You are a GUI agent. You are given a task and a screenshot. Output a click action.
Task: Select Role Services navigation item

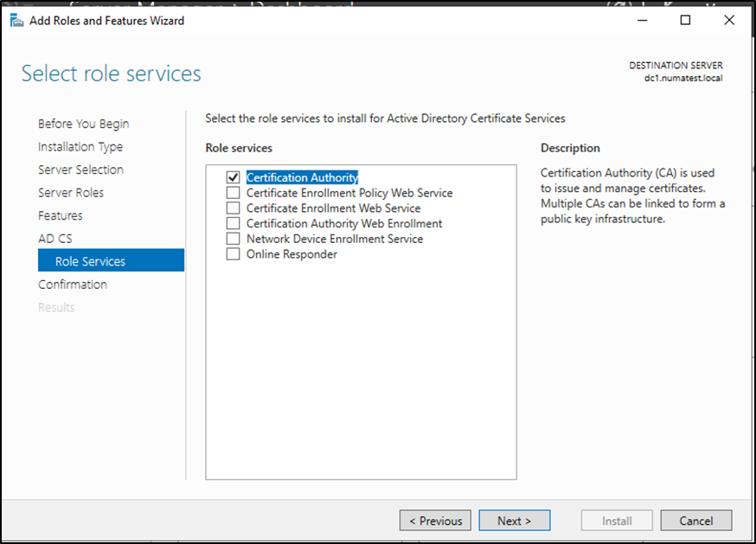(x=90, y=261)
